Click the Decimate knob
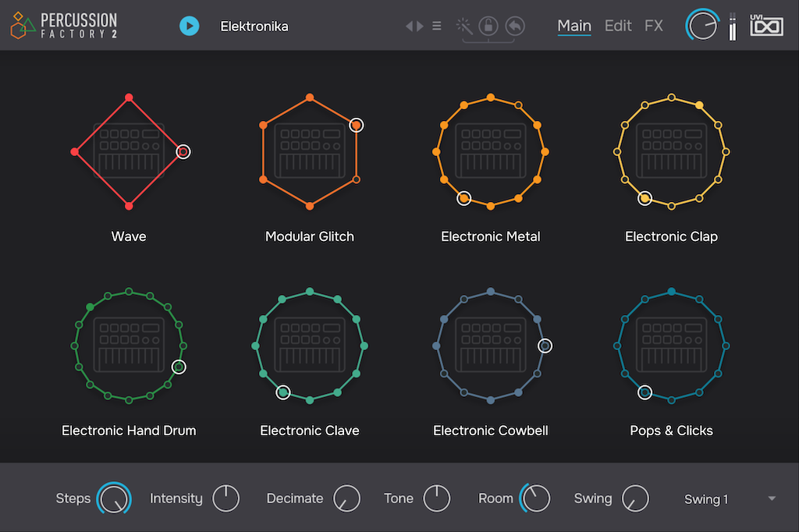 [x=346, y=498]
